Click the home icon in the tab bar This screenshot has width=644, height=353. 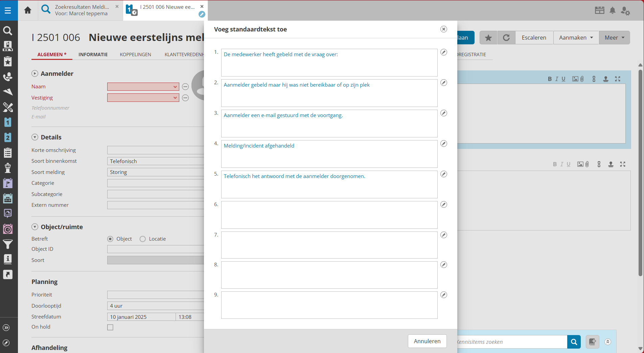(28, 10)
